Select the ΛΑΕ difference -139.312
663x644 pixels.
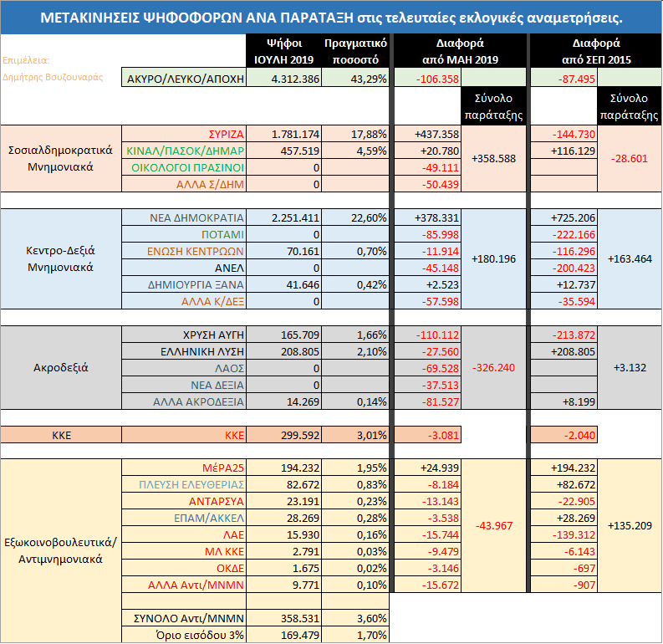coord(564,534)
